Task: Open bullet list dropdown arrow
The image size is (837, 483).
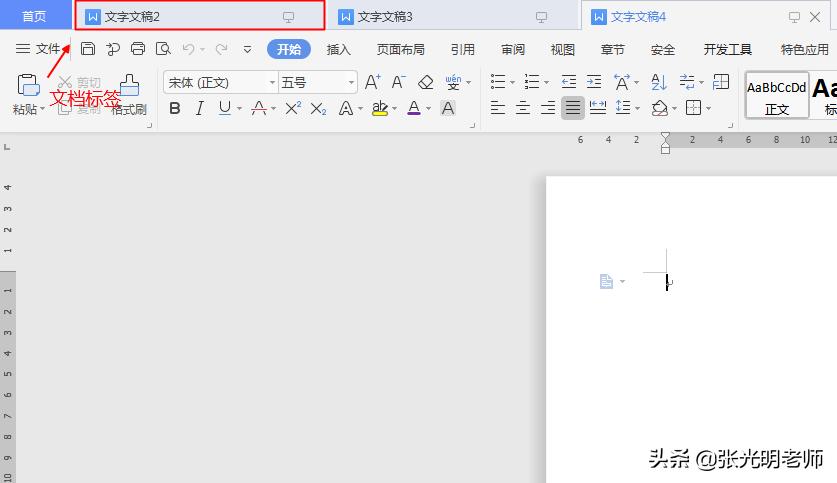Action: click(512, 83)
